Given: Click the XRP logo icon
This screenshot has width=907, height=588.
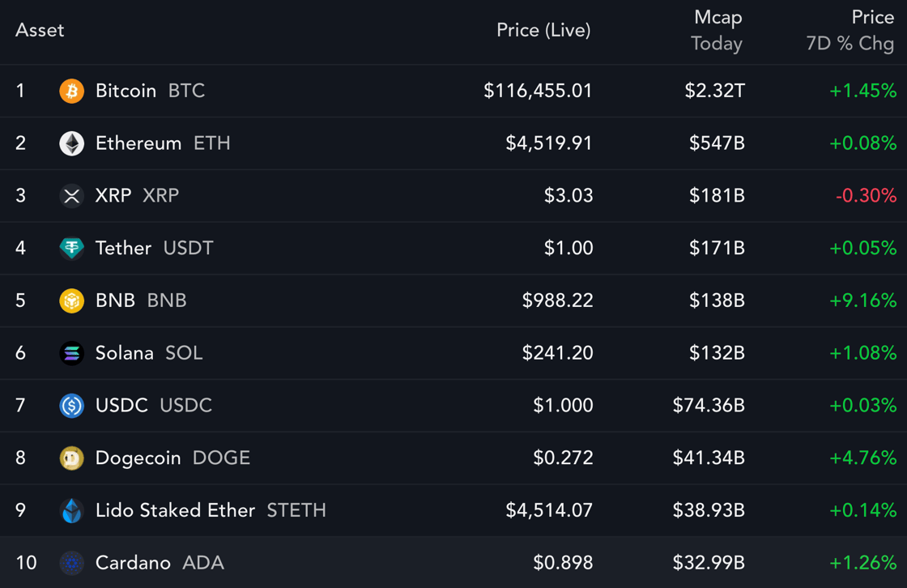Looking at the screenshot, I should click(71, 196).
